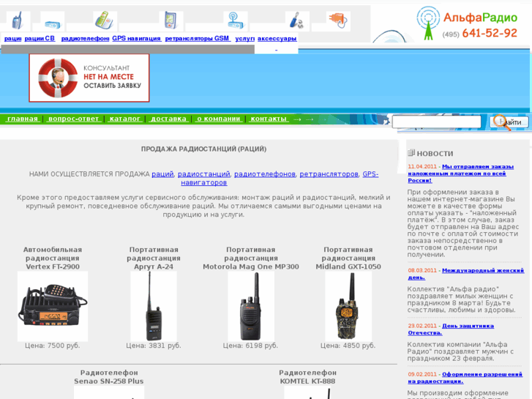
Task: Click the screwdriver services icon
Action: [x=296, y=20]
